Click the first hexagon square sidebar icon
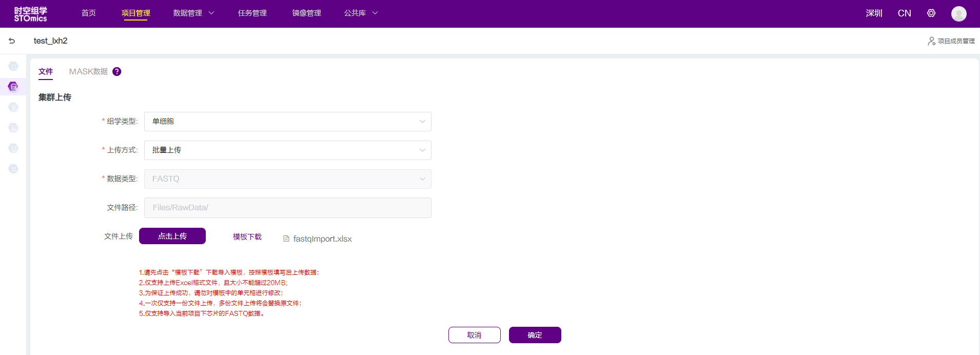 coord(13,66)
